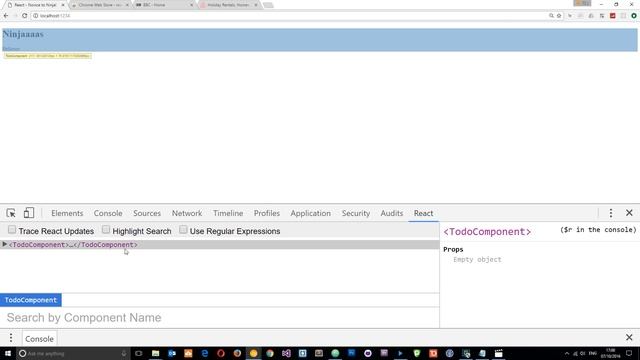Screen dimensions: 640x360
Task: Launch Edge from the taskbar
Action: point(204,353)
